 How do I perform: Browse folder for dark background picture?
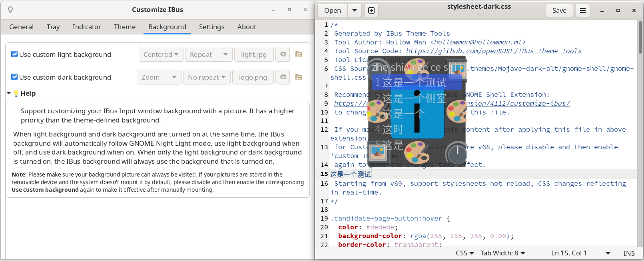tap(299, 77)
